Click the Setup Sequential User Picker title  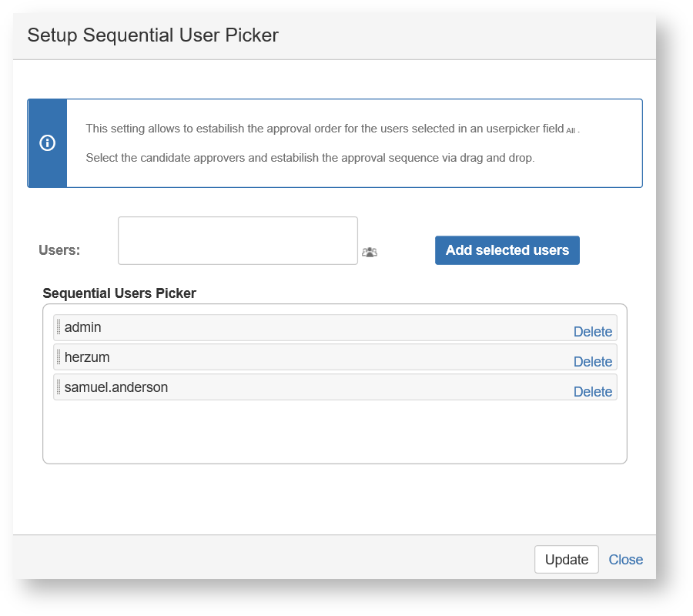coord(152,35)
